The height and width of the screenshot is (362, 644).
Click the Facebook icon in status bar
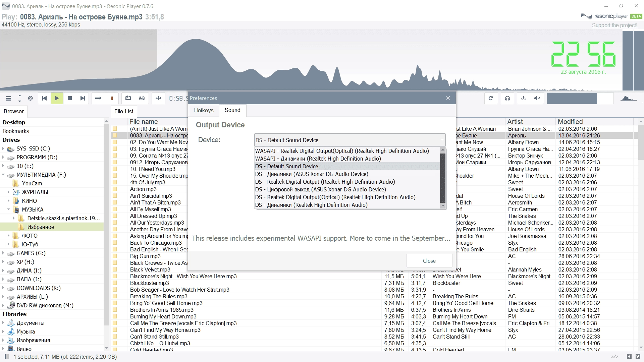pos(629,357)
